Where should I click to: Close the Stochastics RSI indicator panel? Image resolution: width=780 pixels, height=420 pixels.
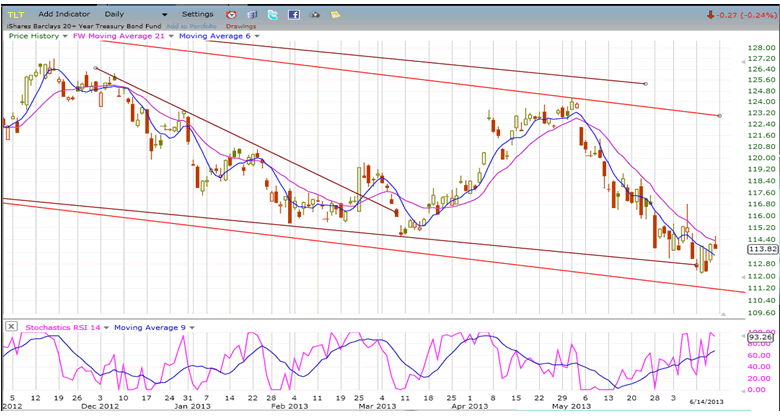[10, 326]
